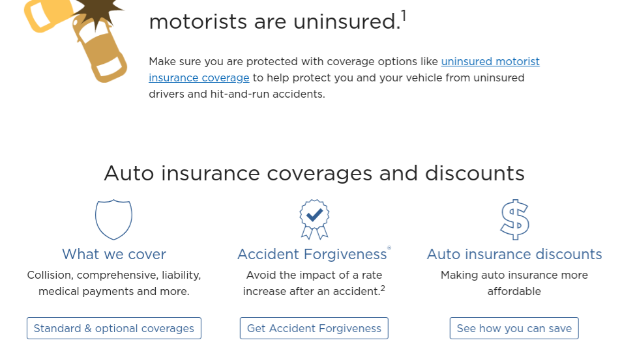Viewport: 622px width, 364px height.
Task: Open the Auto insurance discounts heading
Action: coord(514,254)
